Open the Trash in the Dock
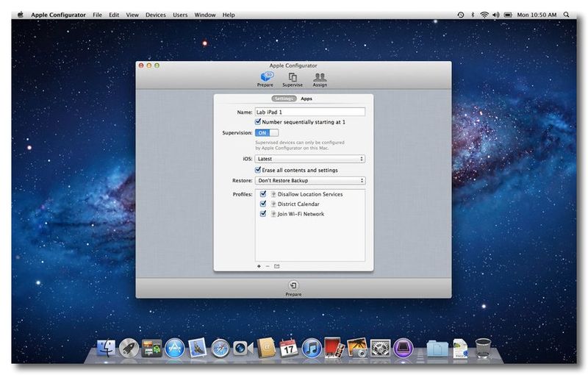 [483, 348]
